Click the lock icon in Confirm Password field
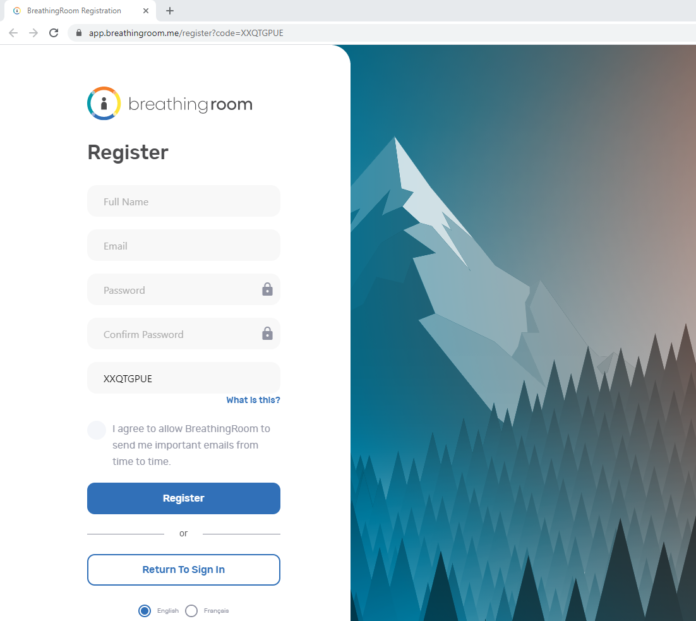The height and width of the screenshot is (621, 696). click(267, 333)
